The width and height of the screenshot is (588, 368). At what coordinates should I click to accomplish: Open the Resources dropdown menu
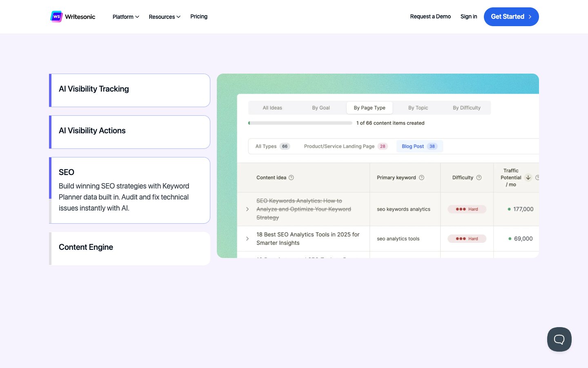[165, 17]
